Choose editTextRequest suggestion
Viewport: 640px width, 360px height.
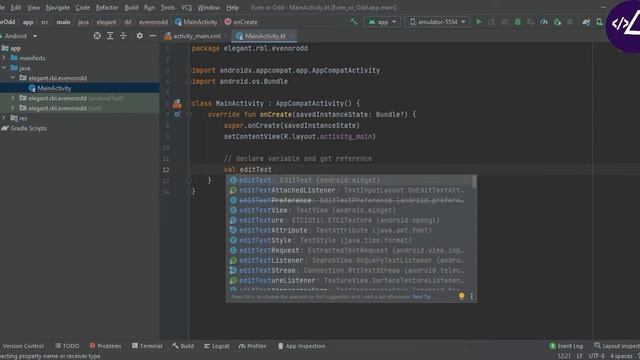pyautogui.click(x=350, y=250)
